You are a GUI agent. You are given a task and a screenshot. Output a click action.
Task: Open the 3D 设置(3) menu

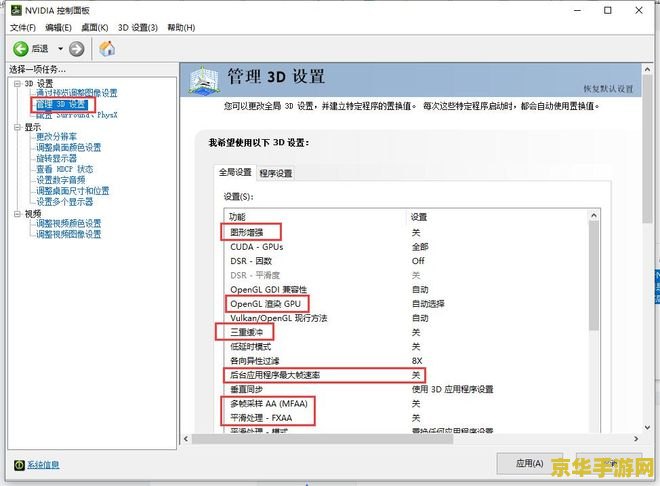coord(138,28)
